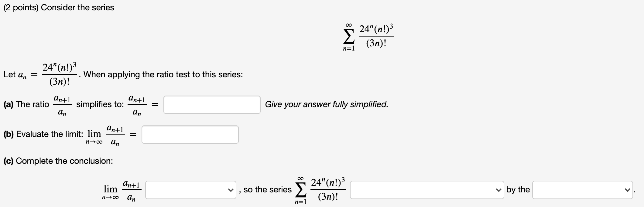The width and height of the screenshot is (644, 207).
Task: Click the chevron icon on the limit dropdown
Action: pos(230,190)
